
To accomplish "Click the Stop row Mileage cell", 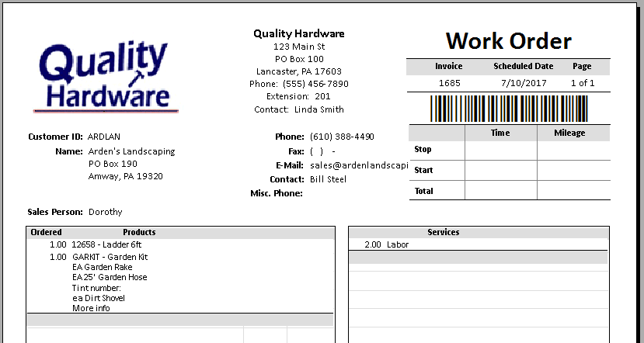I will [573, 150].
